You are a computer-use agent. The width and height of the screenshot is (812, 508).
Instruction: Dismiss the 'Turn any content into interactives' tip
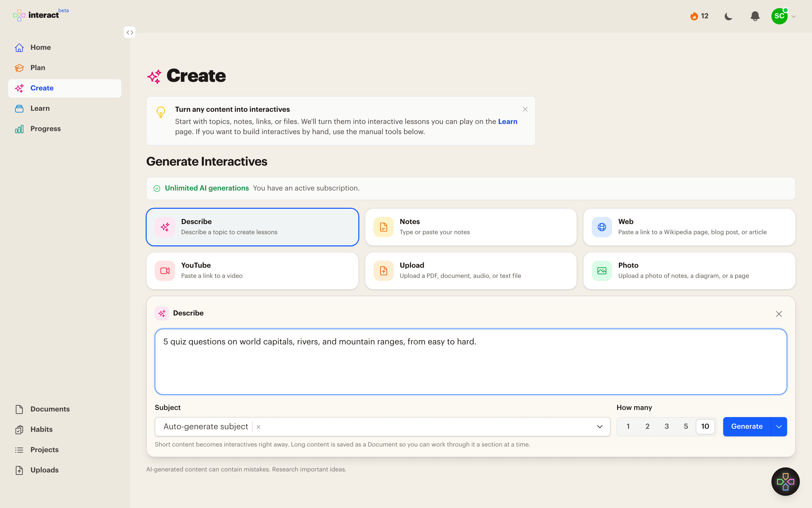[525, 109]
